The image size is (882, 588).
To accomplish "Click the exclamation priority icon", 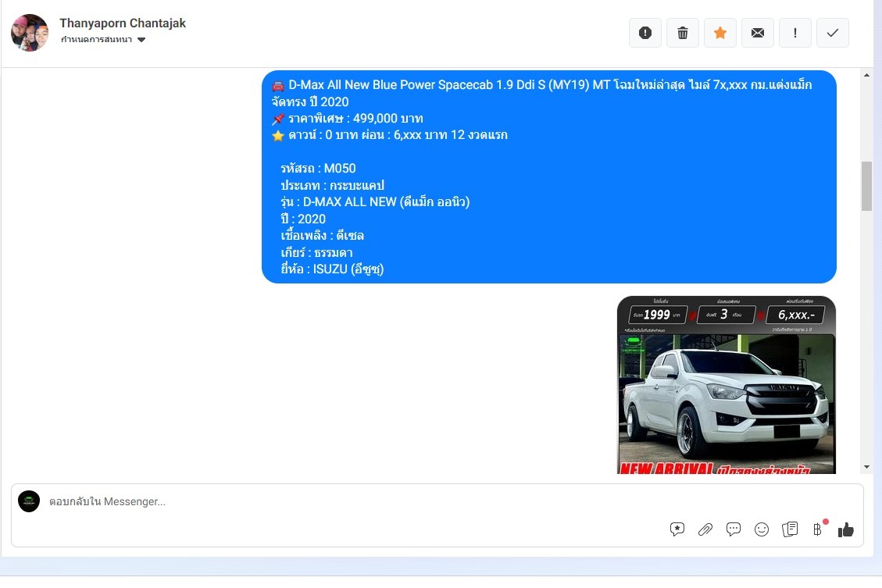I will point(795,33).
